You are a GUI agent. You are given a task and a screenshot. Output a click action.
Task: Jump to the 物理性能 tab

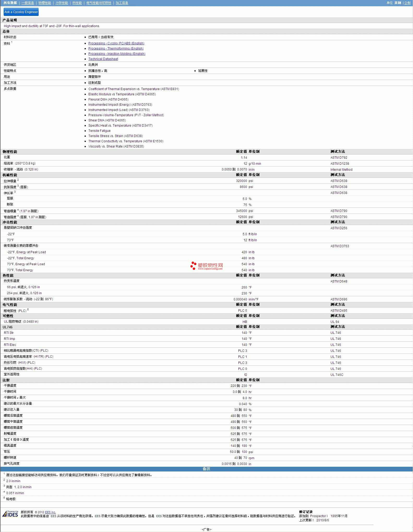click(x=45, y=3)
